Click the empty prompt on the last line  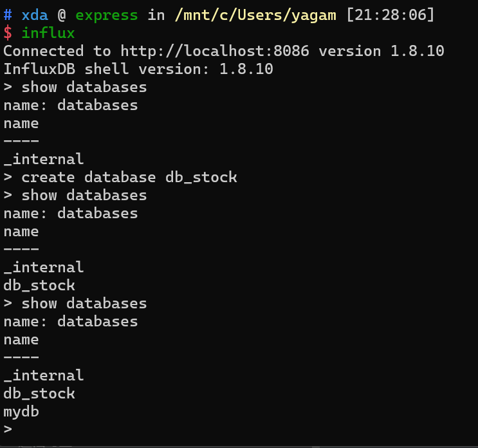point(8,429)
